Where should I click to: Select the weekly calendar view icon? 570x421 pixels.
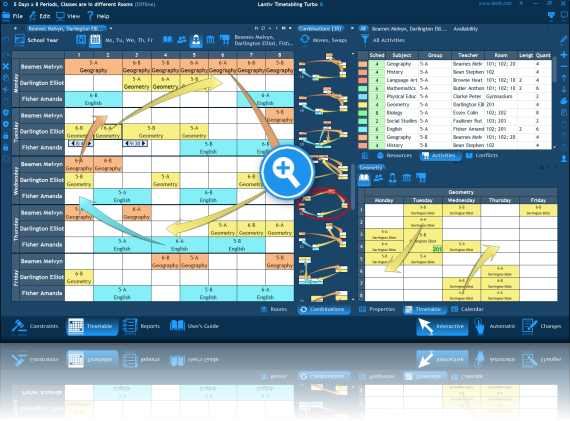click(x=95, y=40)
